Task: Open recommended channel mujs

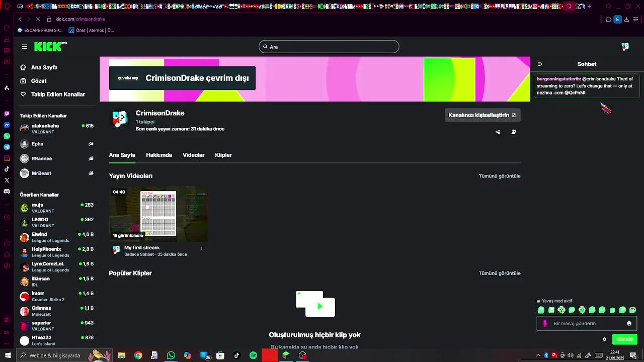Action: click(x=56, y=208)
